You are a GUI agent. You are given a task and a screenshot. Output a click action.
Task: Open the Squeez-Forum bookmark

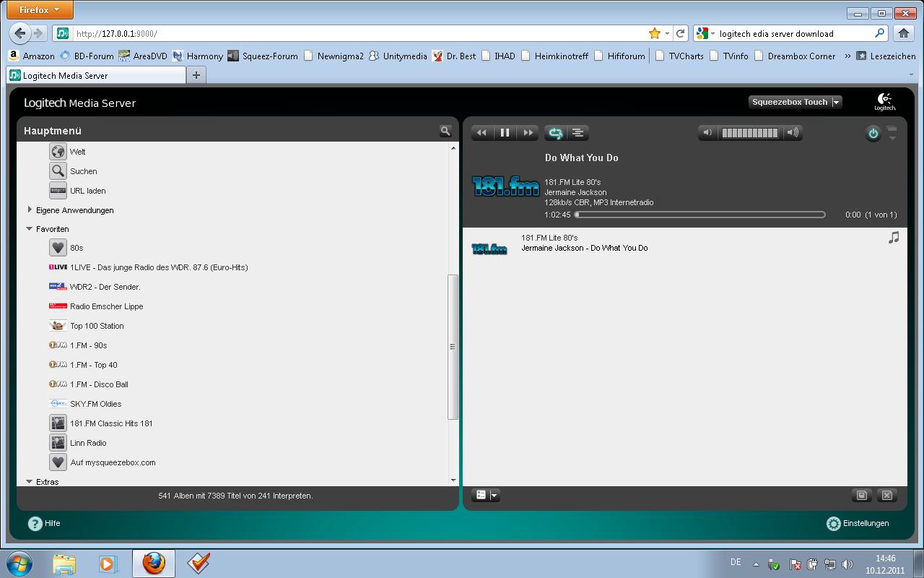click(x=270, y=56)
